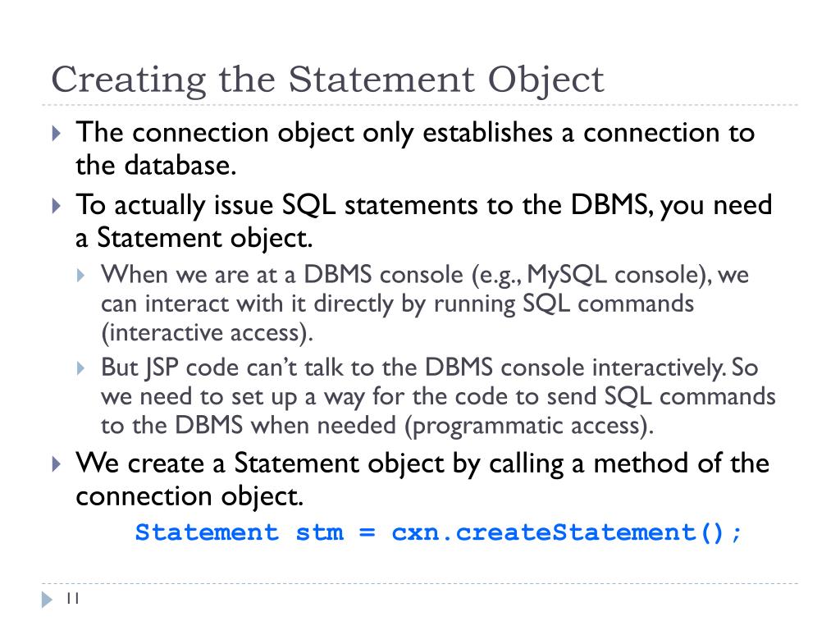Click the sub-bullet arrow before 'But JSP code'
The width and height of the screenshot is (840, 630).
(x=81, y=368)
